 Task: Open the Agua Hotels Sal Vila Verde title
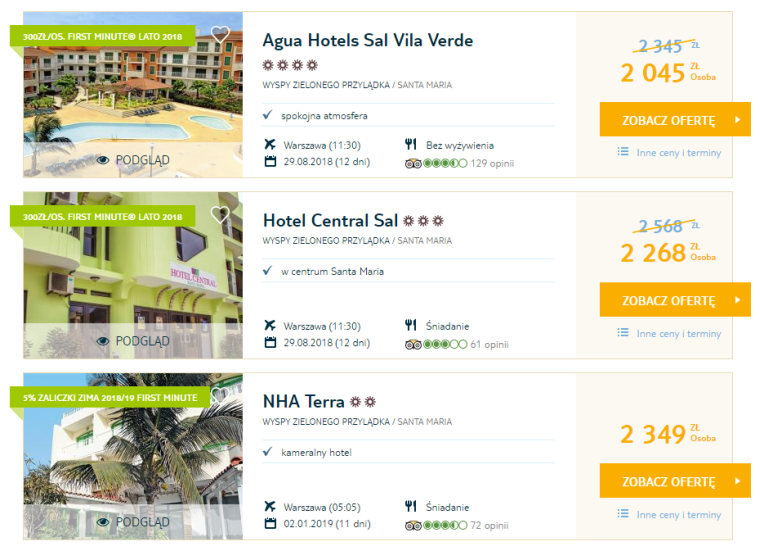point(367,40)
